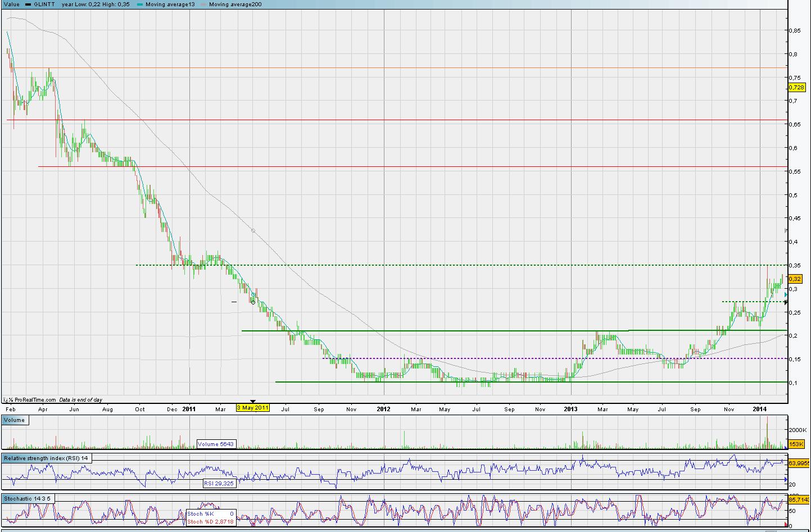The width and height of the screenshot is (811, 532).
Task: Click the 2013 year label on time axis
Action: pos(571,409)
